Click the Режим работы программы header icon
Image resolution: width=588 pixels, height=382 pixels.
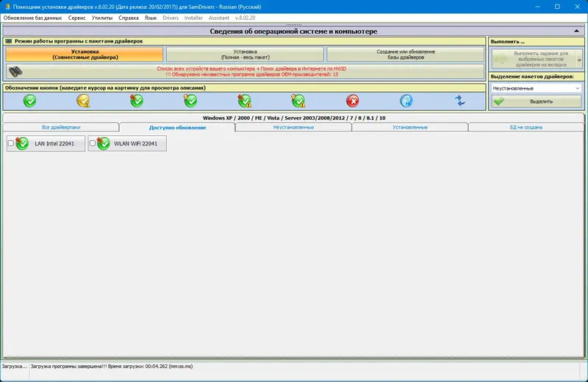(9, 41)
